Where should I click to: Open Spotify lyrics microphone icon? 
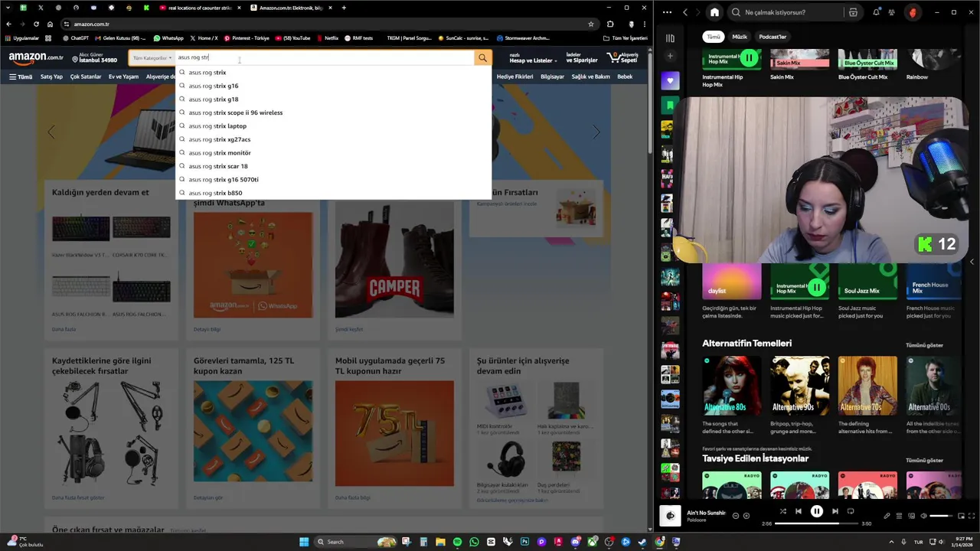pyautogui.click(x=887, y=516)
